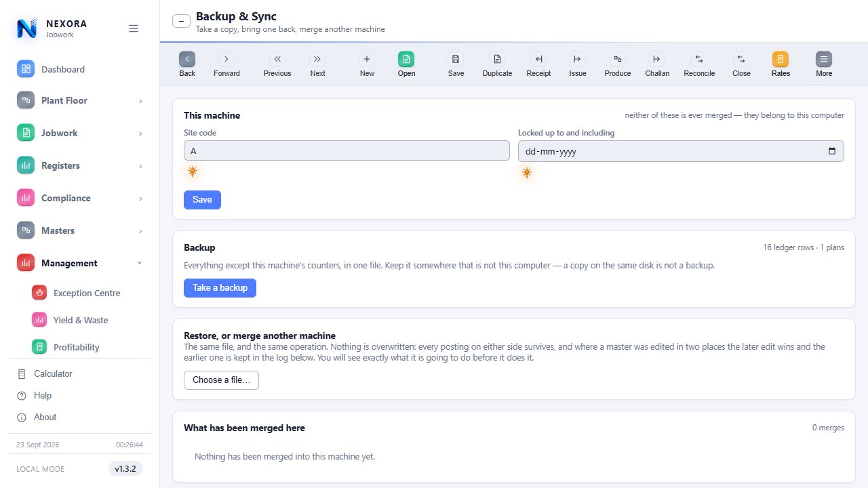Open the orange Rates toolbar icon

781,59
